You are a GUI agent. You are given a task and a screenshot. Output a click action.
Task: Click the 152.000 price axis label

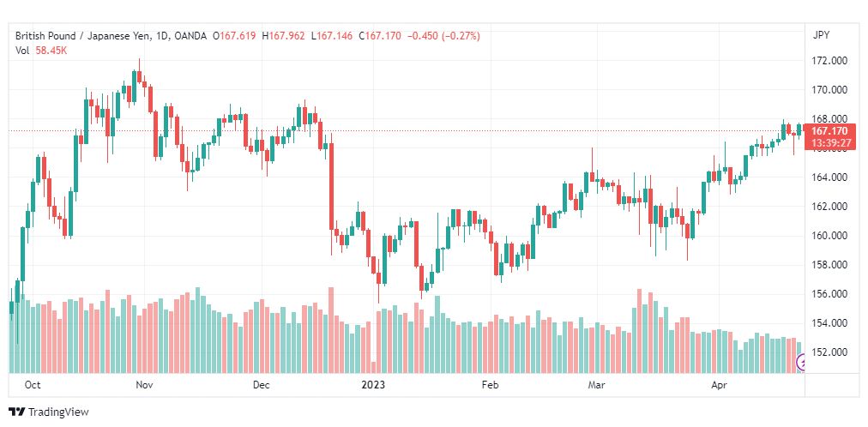tap(829, 352)
